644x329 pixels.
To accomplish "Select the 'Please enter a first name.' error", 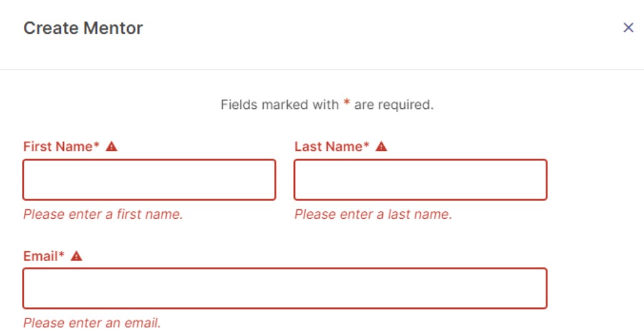I will [103, 214].
